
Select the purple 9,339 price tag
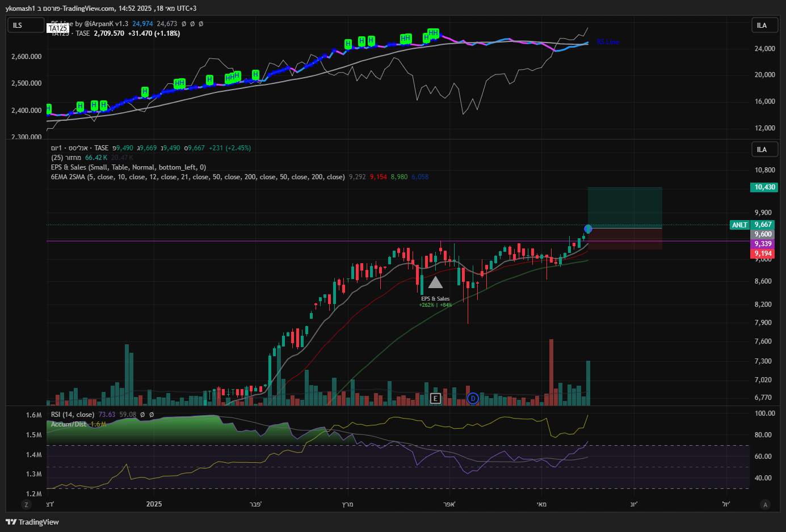(x=763, y=244)
